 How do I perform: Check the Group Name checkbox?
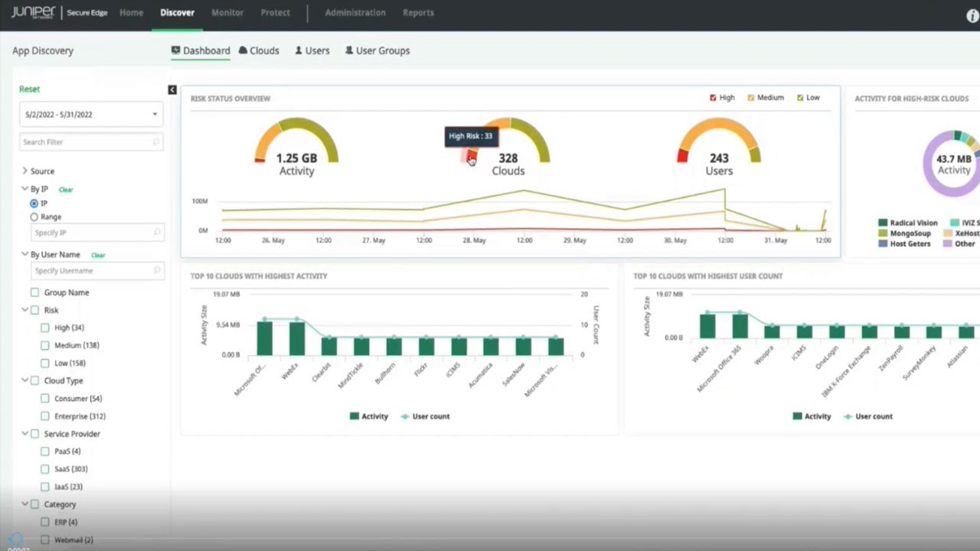point(34,292)
